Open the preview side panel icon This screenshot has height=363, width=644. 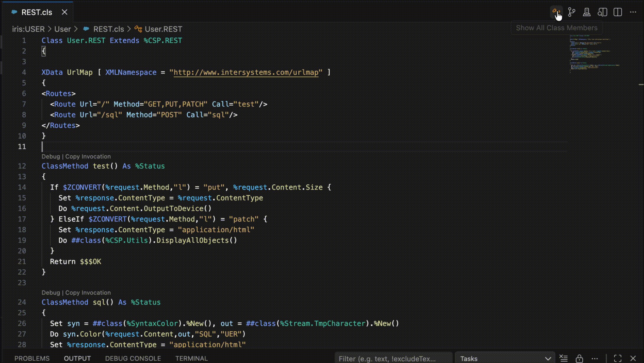[x=602, y=12]
